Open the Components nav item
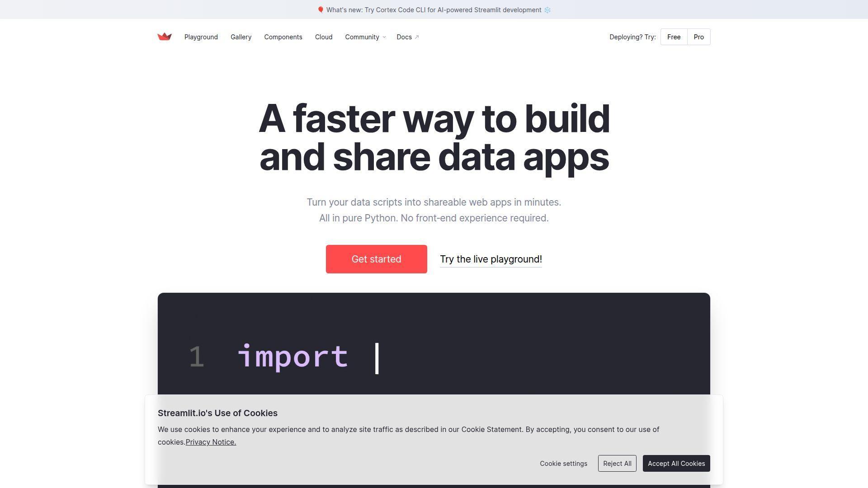Image resolution: width=868 pixels, height=488 pixels. [283, 37]
